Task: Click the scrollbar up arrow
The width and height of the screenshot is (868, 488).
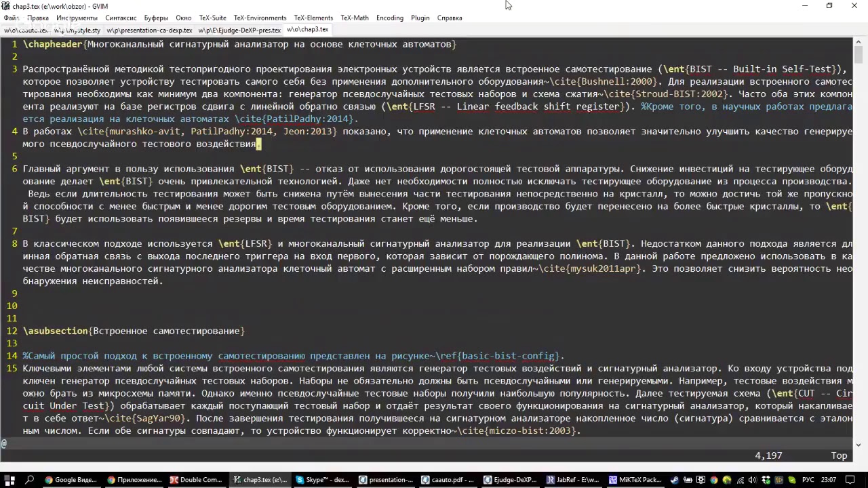Action: point(859,42)
